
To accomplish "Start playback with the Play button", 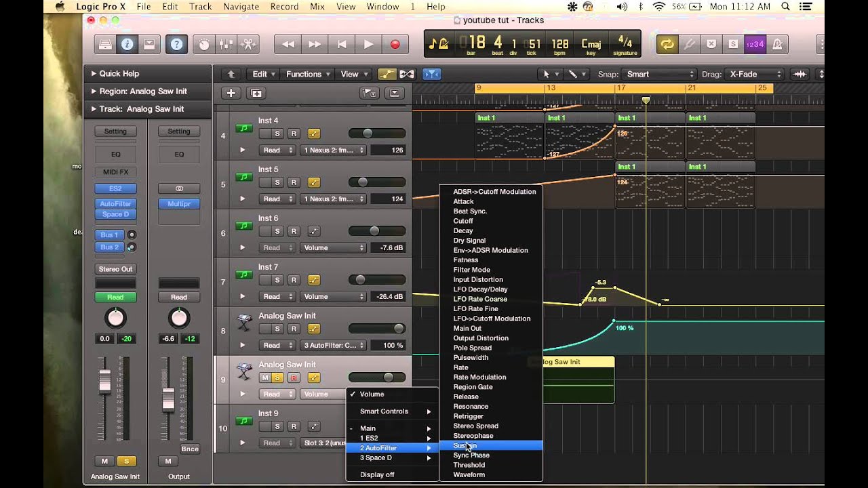I will (x=368, y=45).
